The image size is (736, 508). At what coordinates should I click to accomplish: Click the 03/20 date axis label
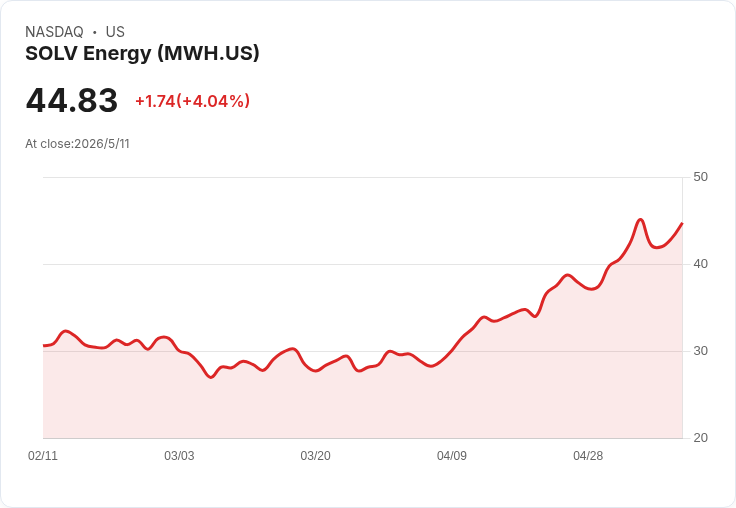(315, 456)
